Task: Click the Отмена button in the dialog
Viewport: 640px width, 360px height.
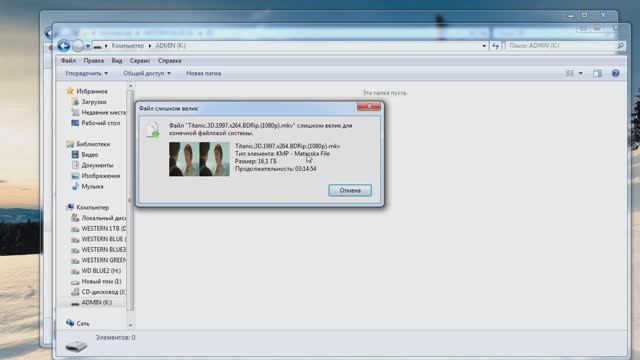Action: pos(350,190)
